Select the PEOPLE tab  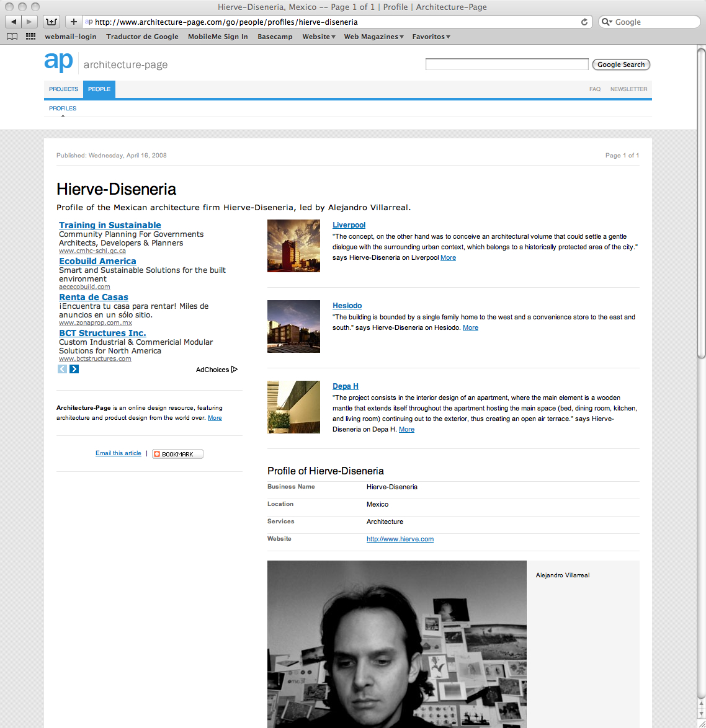[x=99, y=89]
